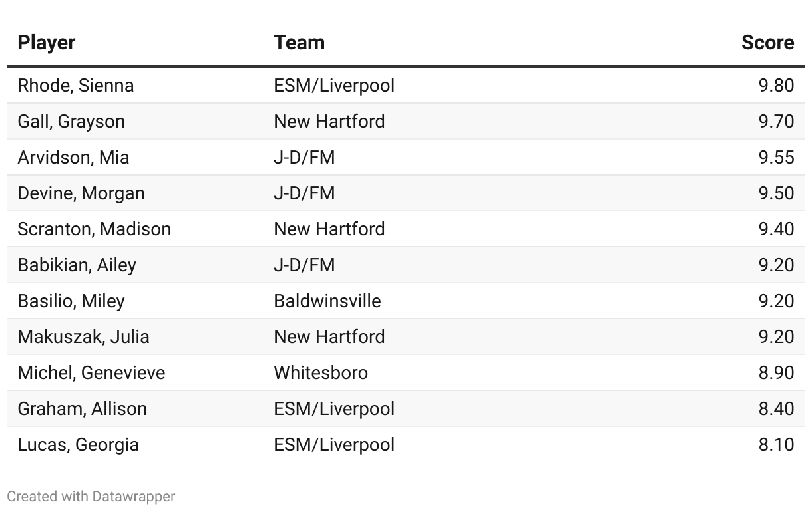Select the Lucas, Georgia player cell
This screenshot has width=812, height=512.
click(79, 445)
